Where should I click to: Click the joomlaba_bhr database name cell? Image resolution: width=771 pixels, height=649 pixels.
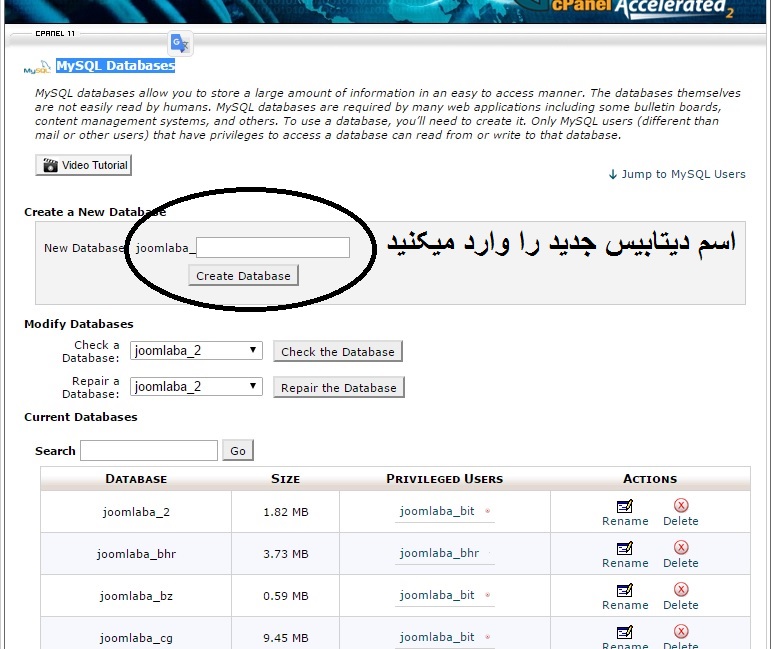pos(136,554)
